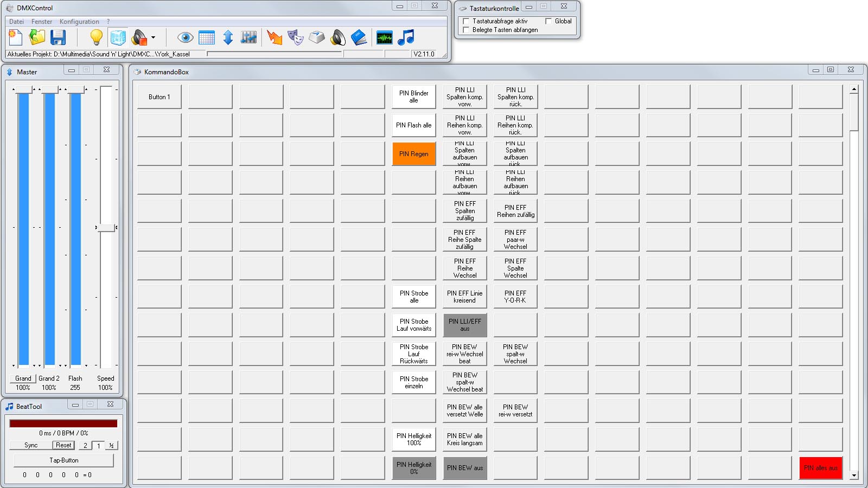Open the Konfiguration menu

(79, 22)
